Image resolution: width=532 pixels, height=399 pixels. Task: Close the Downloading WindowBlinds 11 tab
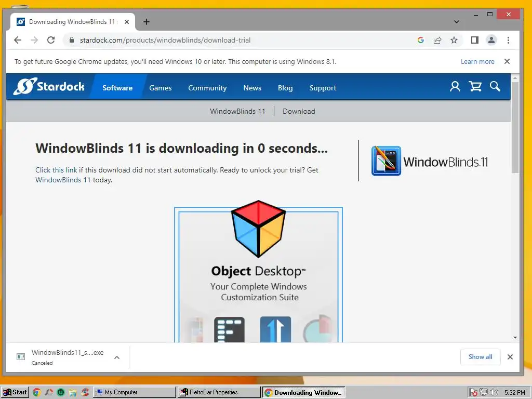coord(127,22)
